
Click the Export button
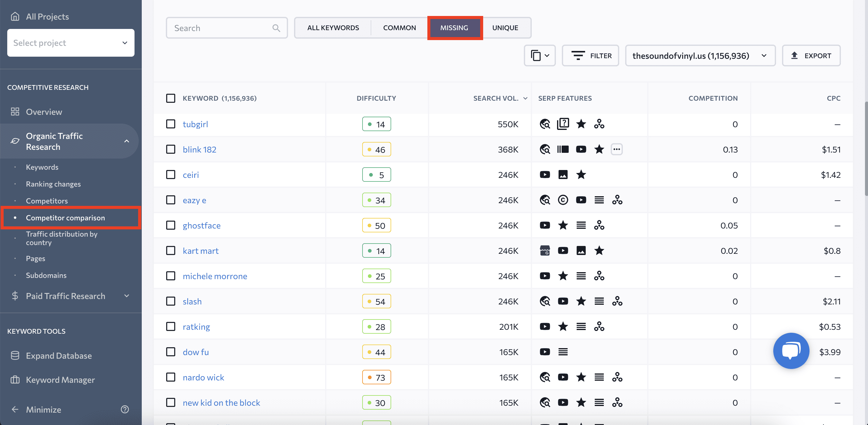point(811,55)
